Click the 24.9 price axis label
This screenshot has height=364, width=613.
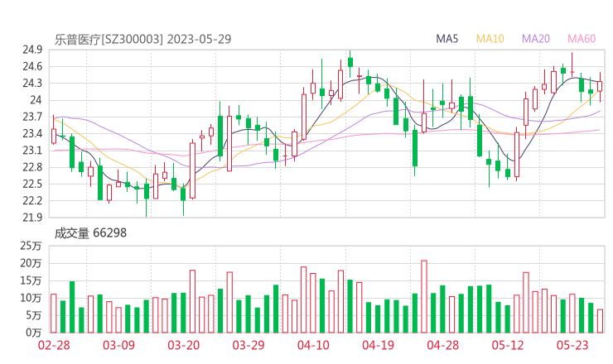32,50
